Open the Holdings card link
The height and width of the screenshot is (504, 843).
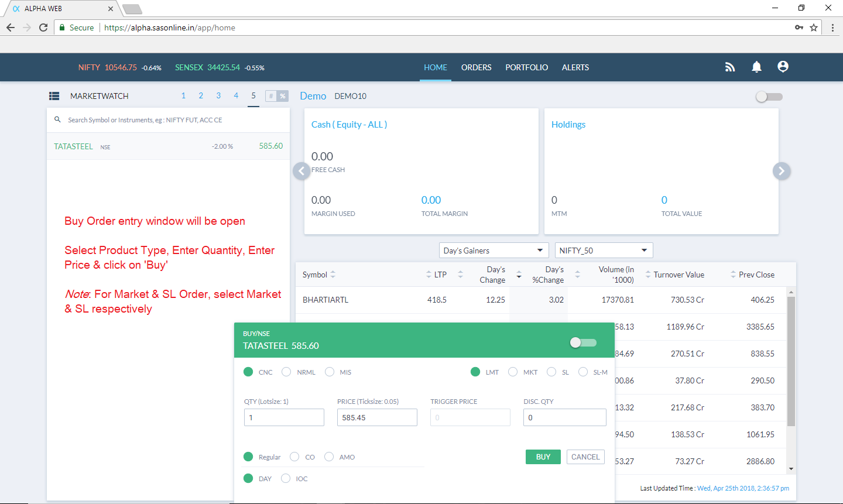coord(568,125)
